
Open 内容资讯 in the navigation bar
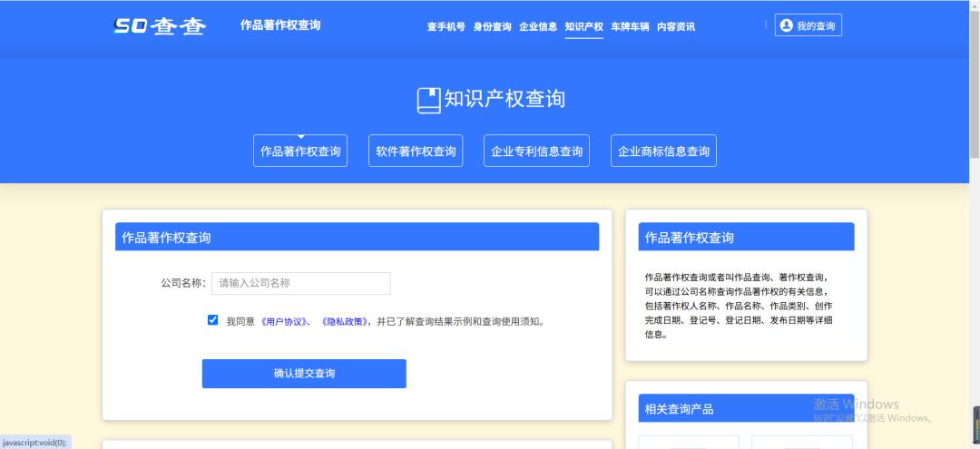coord(676,27)
